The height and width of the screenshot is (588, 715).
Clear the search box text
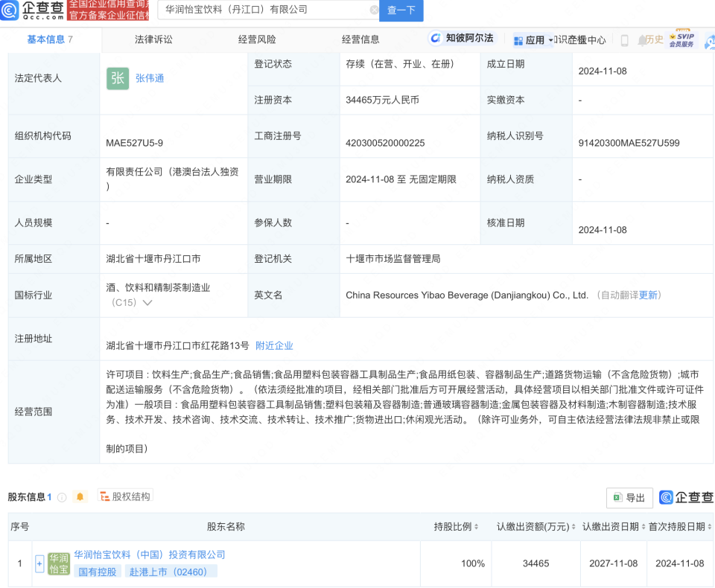(374, 10)
